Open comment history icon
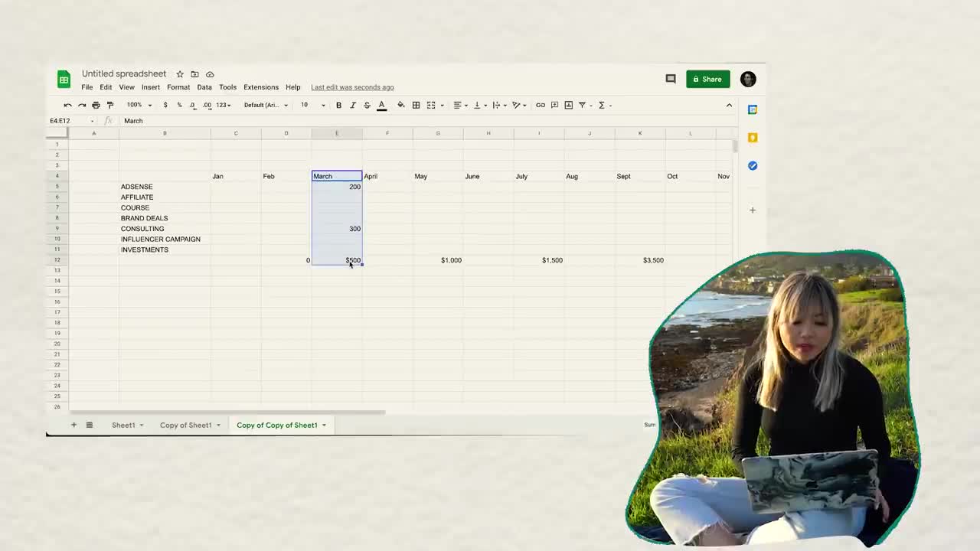This screenshot has width=980, height=551. 671,79
